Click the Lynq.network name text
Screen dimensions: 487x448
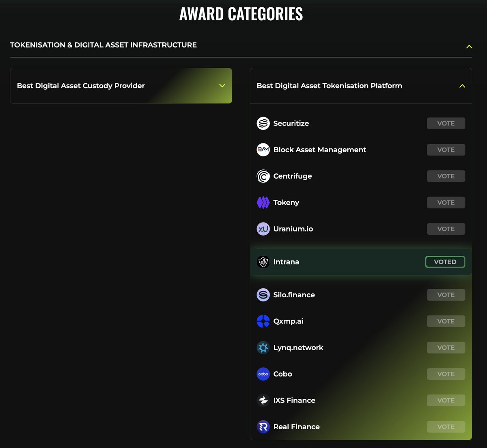pos(298,348)
